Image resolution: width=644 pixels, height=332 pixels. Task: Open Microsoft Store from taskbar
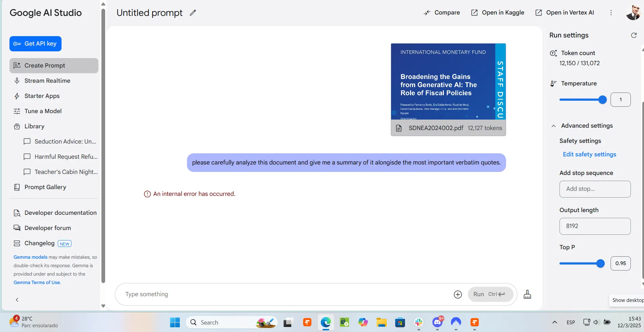(400, 323)
